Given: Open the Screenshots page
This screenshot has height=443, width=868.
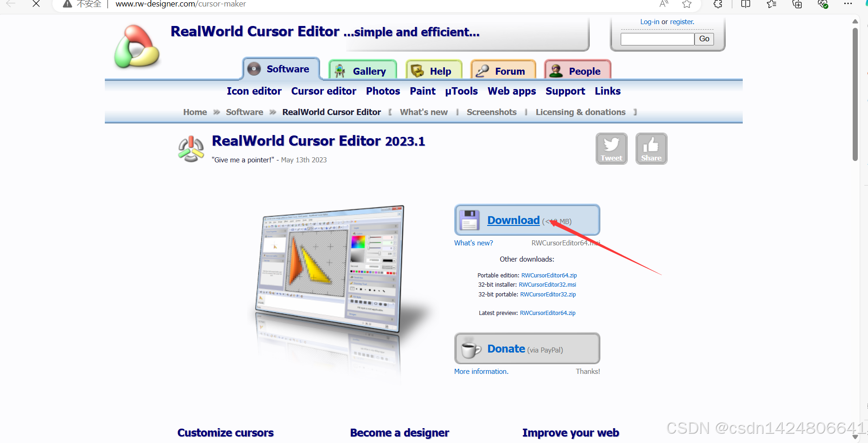Looking at the screenshot, I should click(x=491, y=112).
